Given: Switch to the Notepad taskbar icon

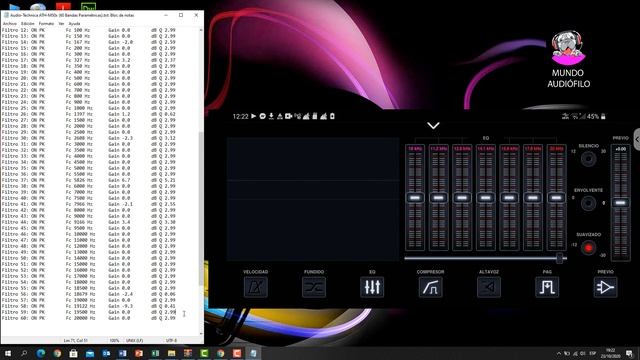Looking at the screenshot, I should pos(253,353).
